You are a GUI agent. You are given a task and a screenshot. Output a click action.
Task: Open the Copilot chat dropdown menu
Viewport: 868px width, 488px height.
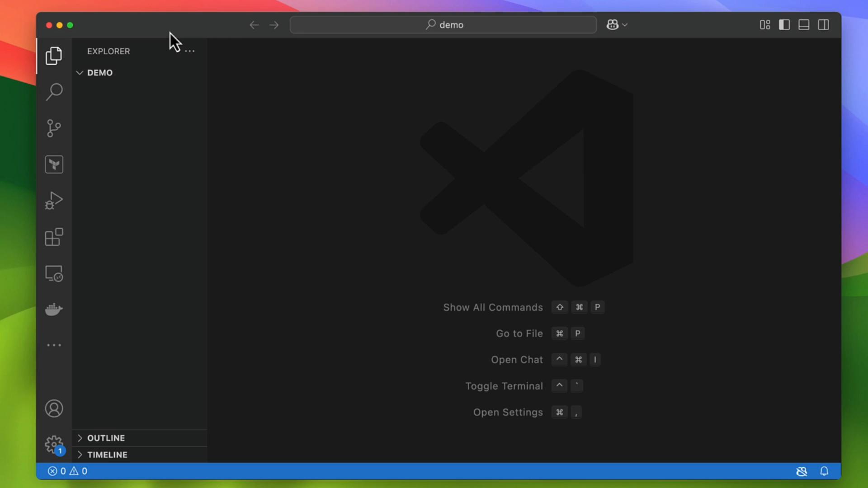(x=625, y=25)
